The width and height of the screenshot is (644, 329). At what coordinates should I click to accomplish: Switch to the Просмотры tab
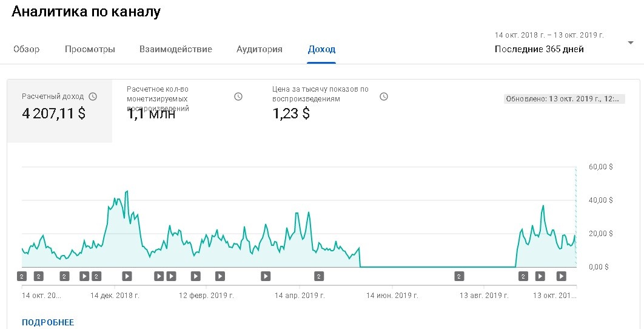coord(90,49)
